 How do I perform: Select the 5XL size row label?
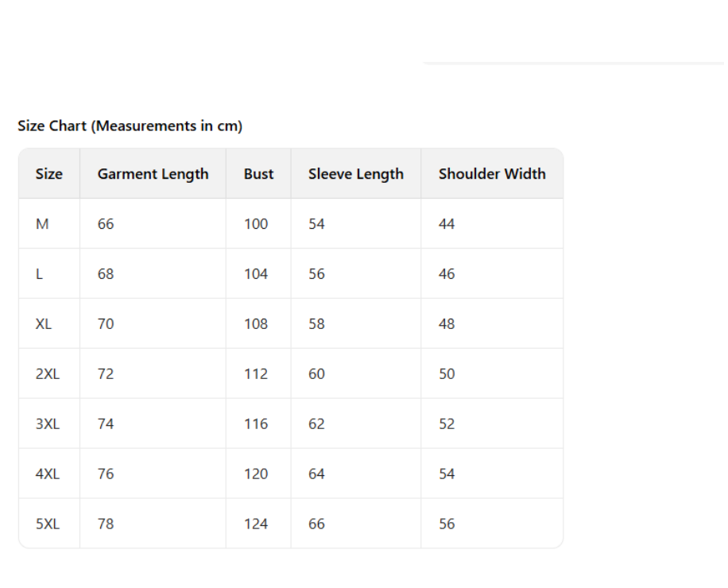point(47,524)
